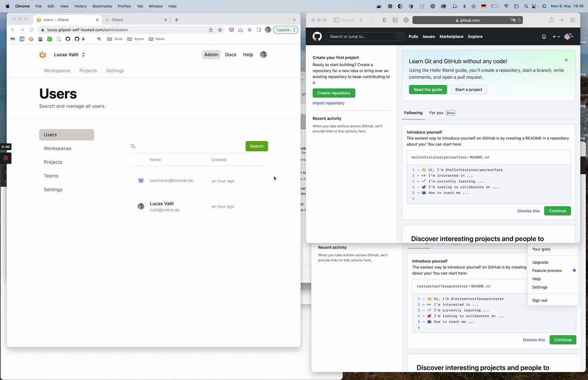Viewport: 588px width, 380px height.
Task: Open the Lucas Valtl user row
Action: click(199, 206)
